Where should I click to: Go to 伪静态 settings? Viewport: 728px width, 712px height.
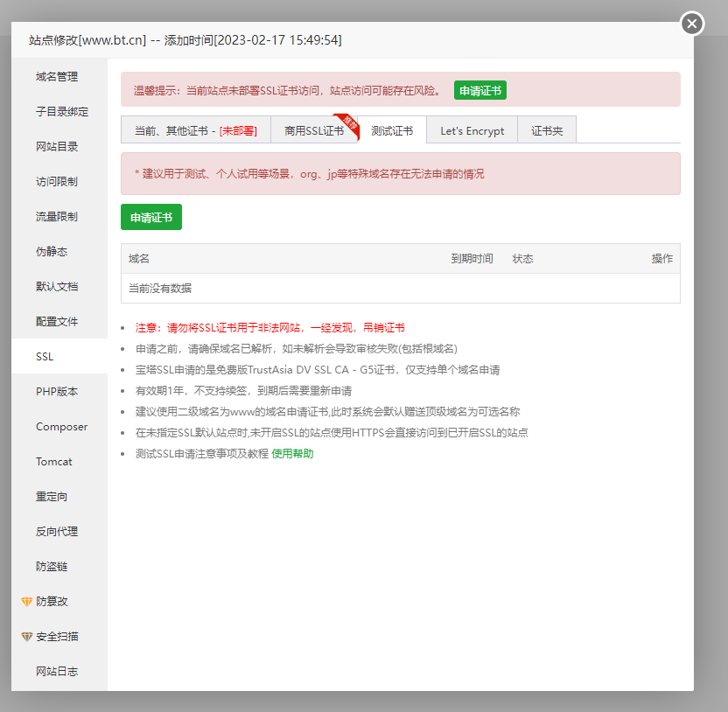coord(52,252)
